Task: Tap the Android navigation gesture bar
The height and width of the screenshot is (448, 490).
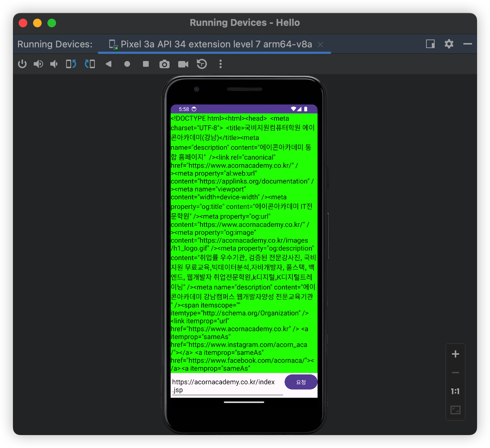Action: 244,402
